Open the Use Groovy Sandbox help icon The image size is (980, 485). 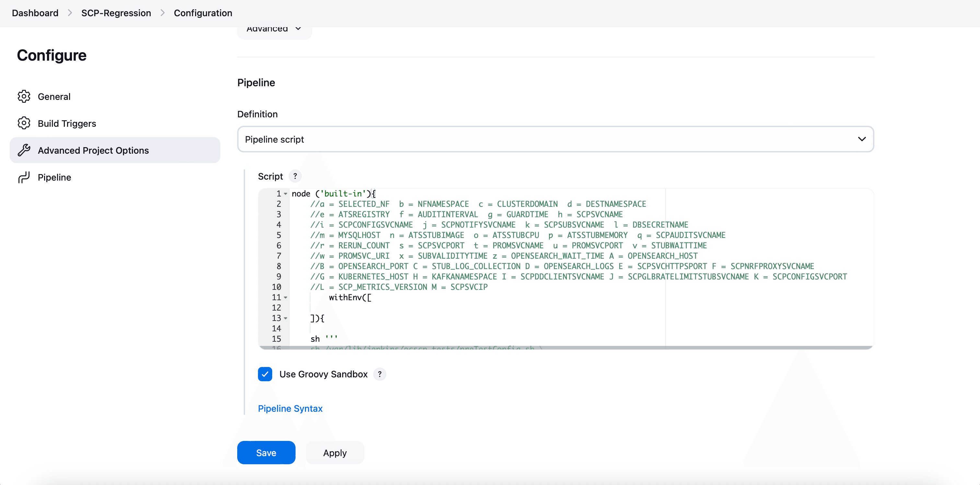click(379, 374)
